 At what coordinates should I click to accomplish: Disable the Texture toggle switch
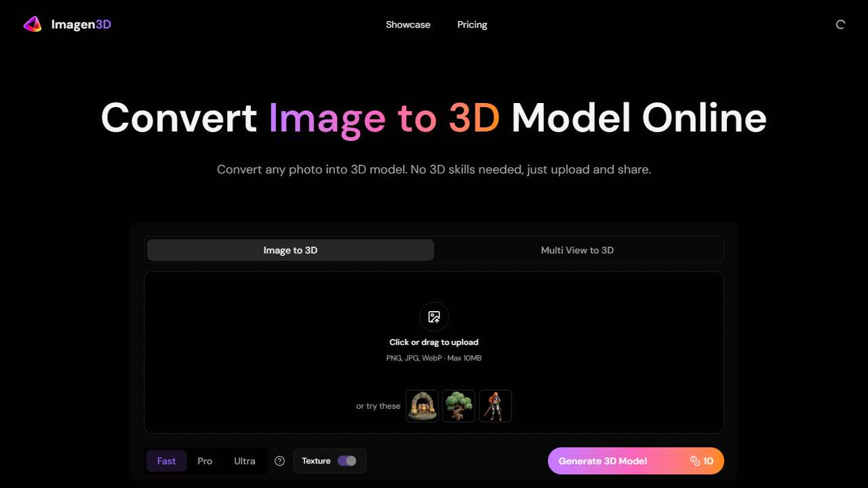[x=348, y=461]
